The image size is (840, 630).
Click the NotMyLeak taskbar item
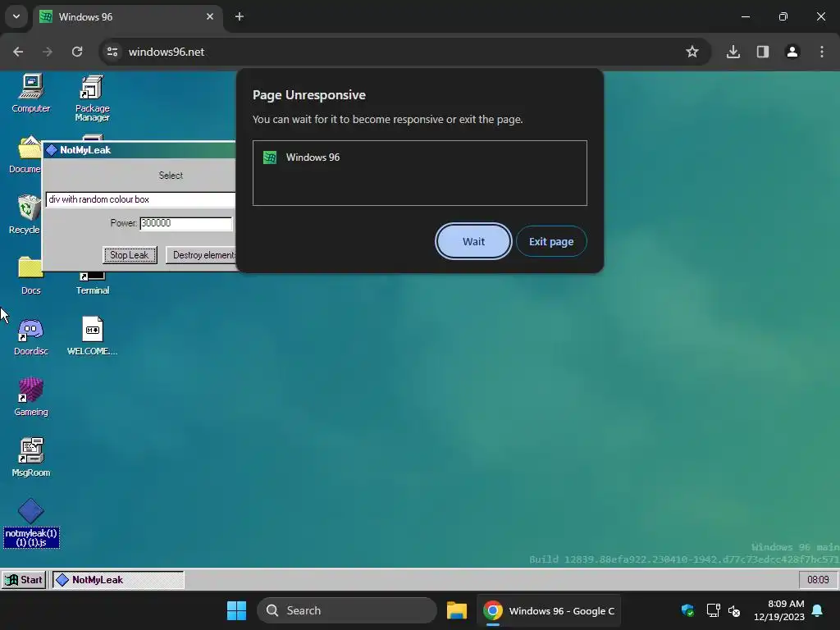pos(118,580)
